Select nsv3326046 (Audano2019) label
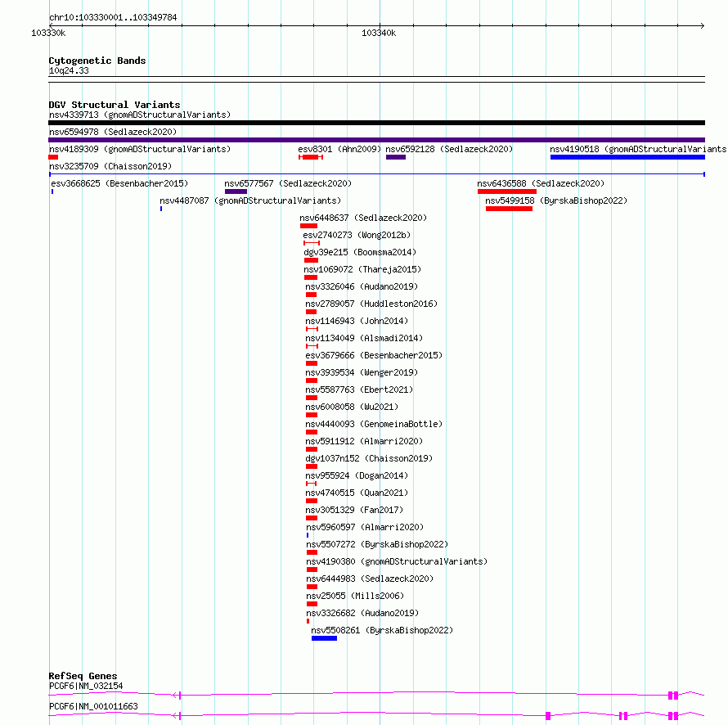Viewport: 728px width, 725px height. pyautogui.click(x=362, y=286)
